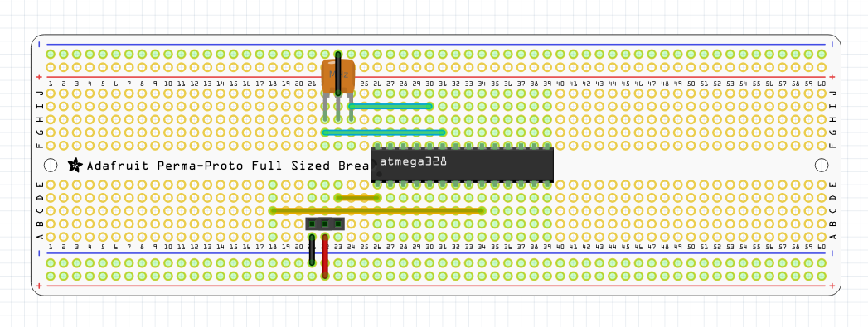Select the longer cyan wire on row G
The width and height of the screenshot is (868, 327).
click(384, 132)
